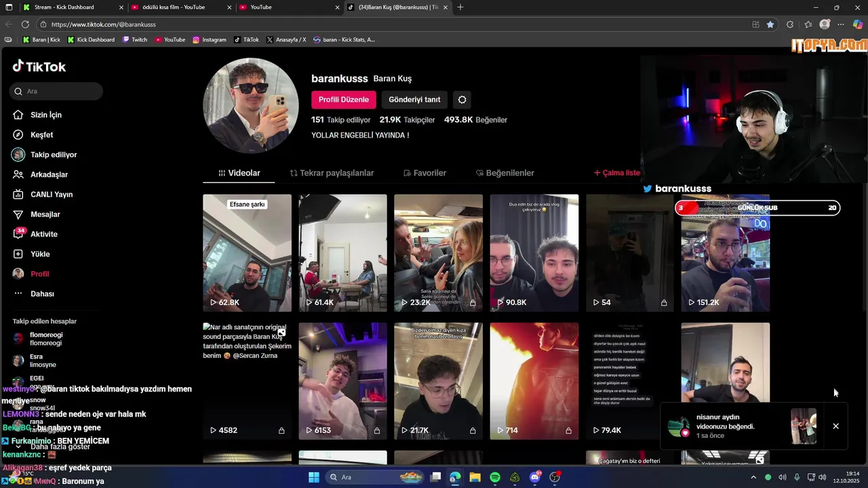Open the Anasayfa / X bookmark
The width and height of the screenshot is (868, 488).
(286, 40)
